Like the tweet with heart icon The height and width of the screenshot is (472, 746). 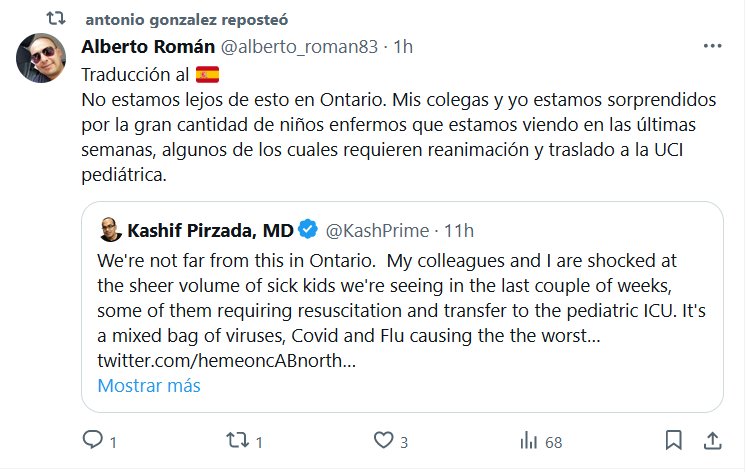[x=383, y=440]
